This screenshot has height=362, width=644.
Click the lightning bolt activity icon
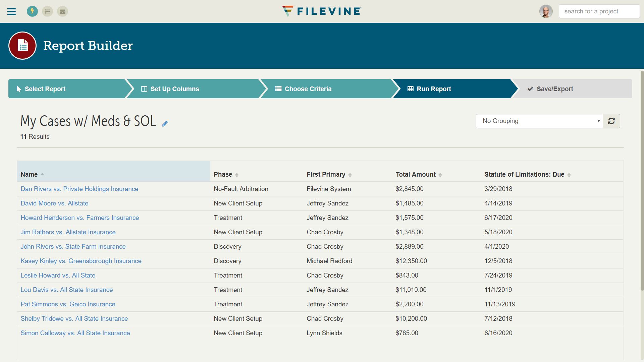(x=32, y=11)
